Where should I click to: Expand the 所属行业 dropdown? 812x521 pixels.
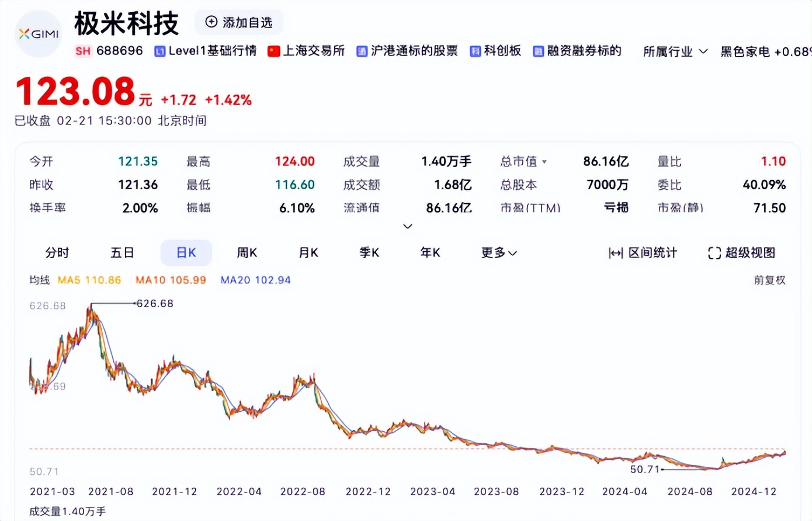[675, 51]
